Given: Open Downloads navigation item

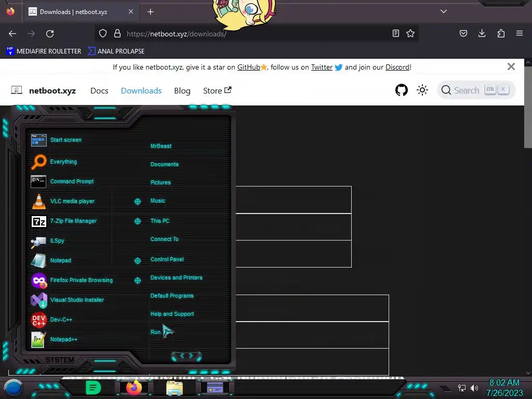Looking at the screenshot, I should 141,90.
